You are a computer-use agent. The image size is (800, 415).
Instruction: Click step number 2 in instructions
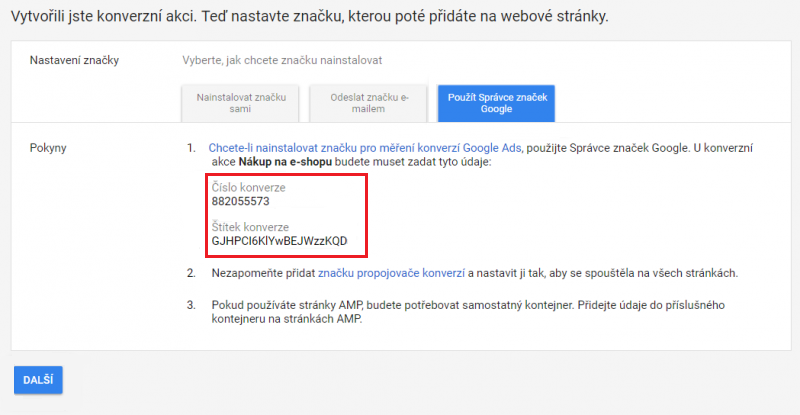190,272
